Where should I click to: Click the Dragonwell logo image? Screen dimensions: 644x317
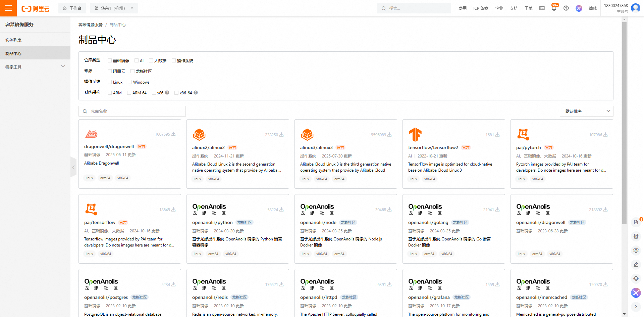point(91,134)
